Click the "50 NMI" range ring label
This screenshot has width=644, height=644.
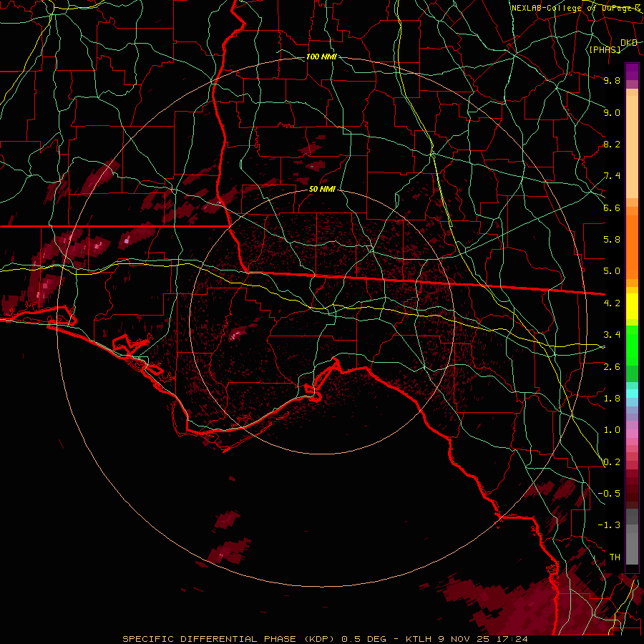click(x=322, y=190)
